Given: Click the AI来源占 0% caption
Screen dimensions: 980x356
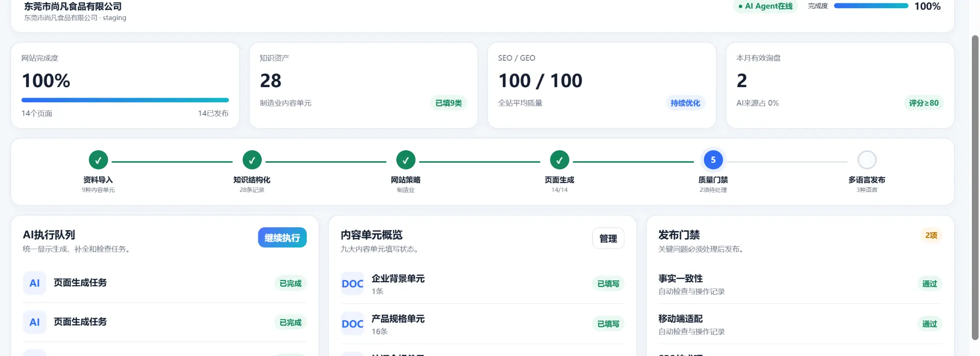Looking at the screenshot, I should (757, 103).
